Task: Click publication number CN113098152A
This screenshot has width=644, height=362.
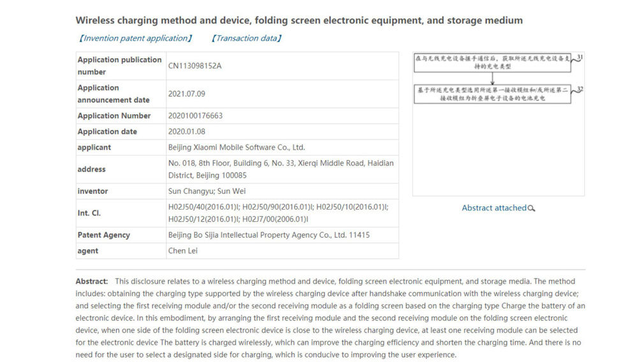Action: pos(198,66)
